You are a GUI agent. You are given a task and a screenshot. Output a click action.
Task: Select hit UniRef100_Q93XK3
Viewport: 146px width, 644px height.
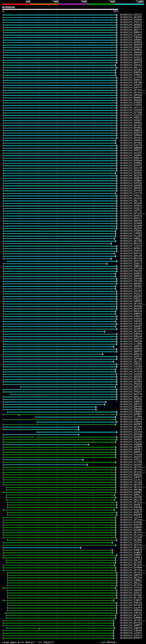tap(131, 429)
